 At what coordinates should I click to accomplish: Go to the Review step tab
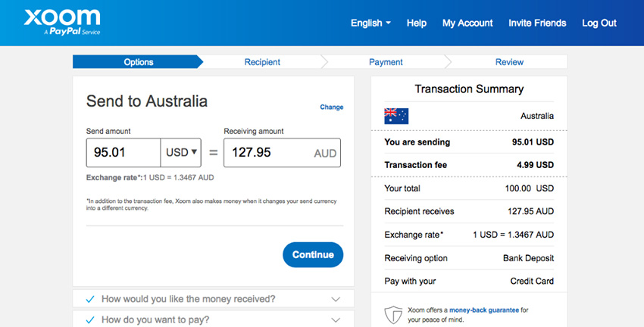(x=509, y=62)
